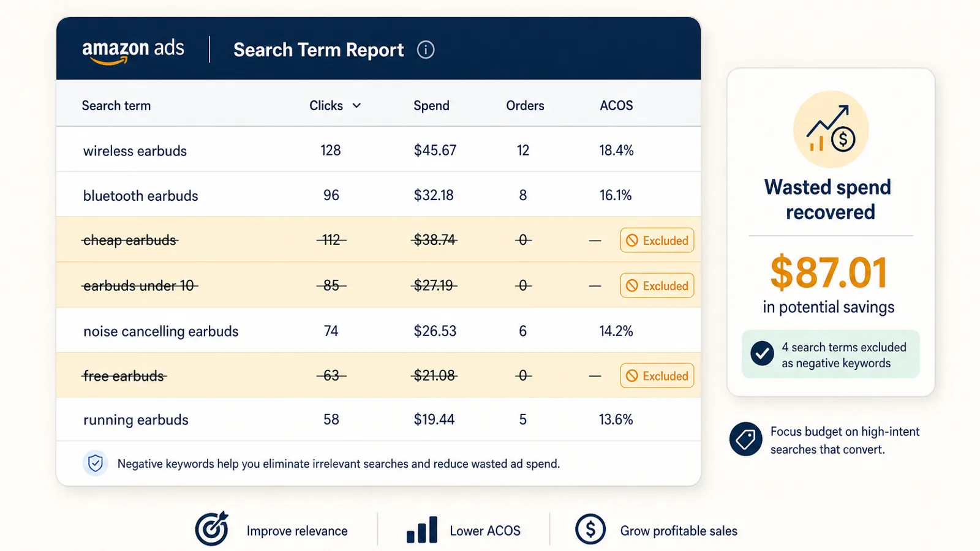Select the running earbuds search term

point(135,420)
